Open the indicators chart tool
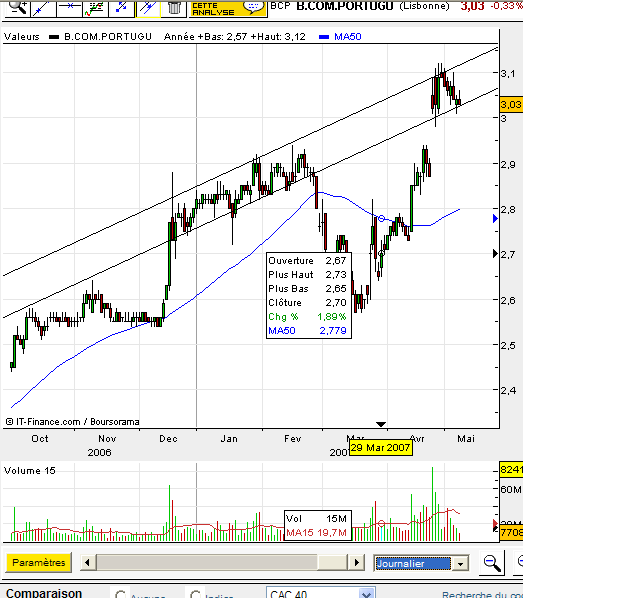 point(96,8)
